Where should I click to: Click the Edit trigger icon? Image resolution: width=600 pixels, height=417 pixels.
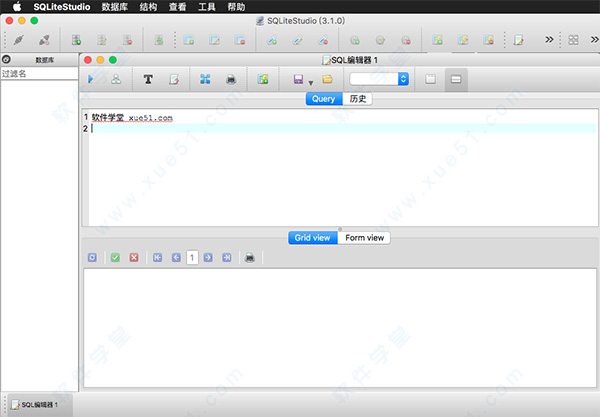coord(380,40)
